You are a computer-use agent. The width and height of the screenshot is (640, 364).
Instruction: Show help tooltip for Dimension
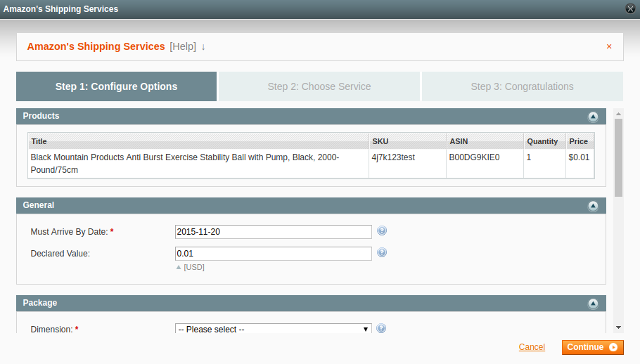pos(381,328)
